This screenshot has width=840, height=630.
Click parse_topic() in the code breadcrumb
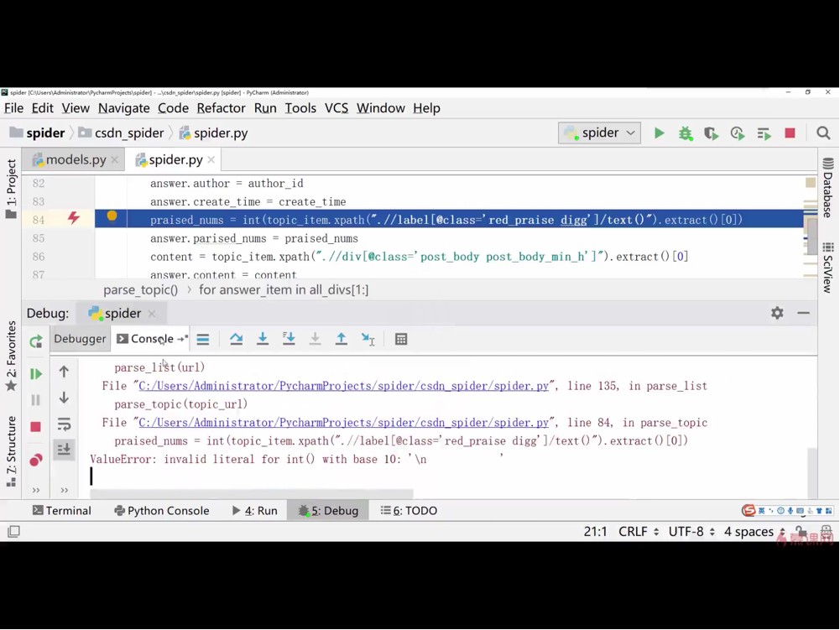point(140,289)
